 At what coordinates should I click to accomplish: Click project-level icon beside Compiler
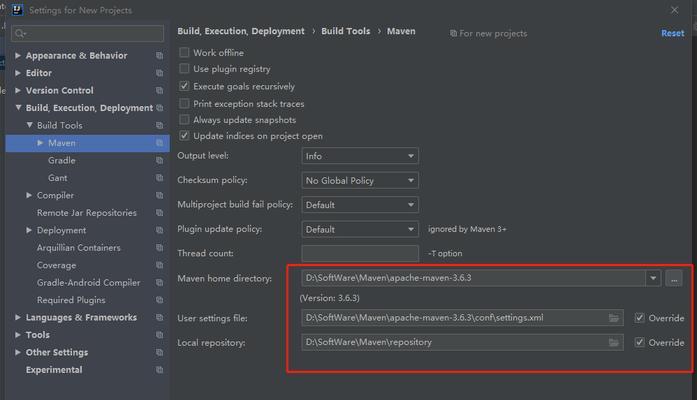(160, 195)
